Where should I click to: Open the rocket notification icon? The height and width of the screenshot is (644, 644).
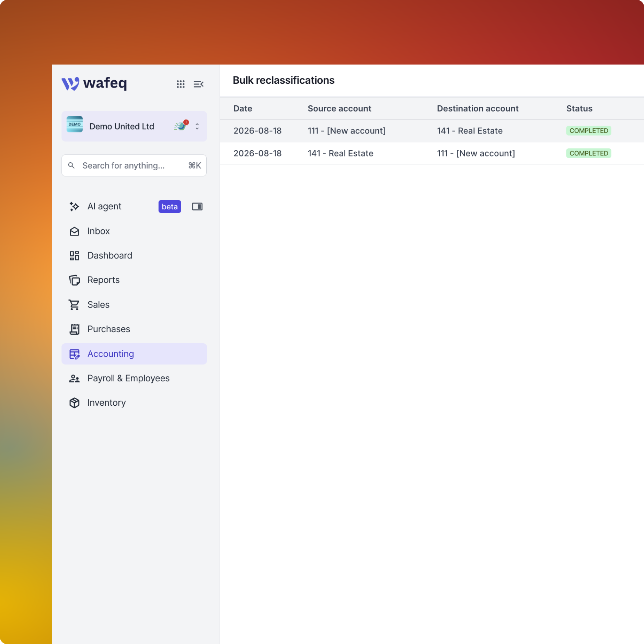181,126
